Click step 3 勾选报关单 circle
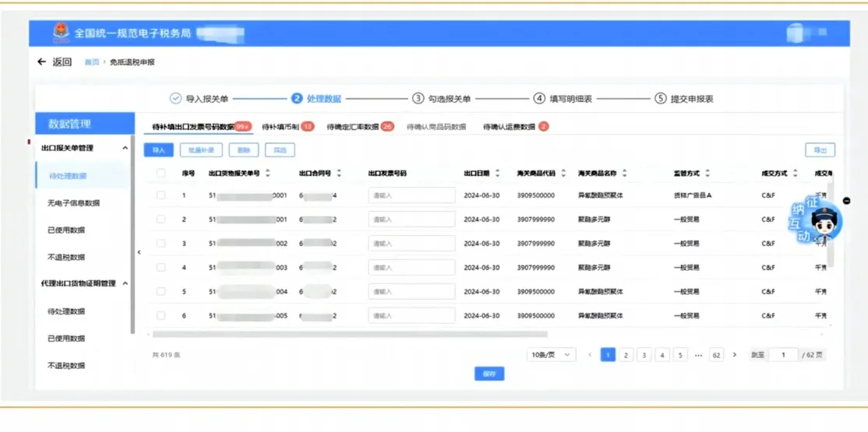 coord(418,98)
